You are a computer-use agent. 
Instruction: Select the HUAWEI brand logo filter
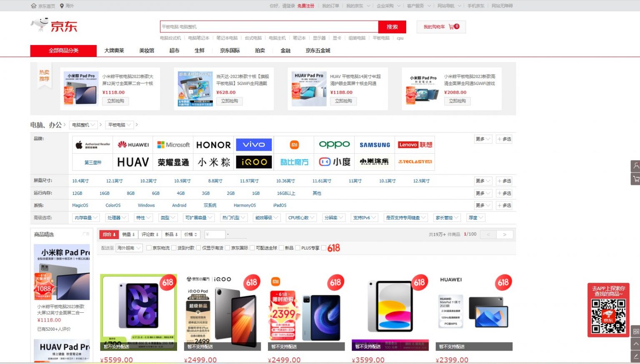click(x=133, y=145)
